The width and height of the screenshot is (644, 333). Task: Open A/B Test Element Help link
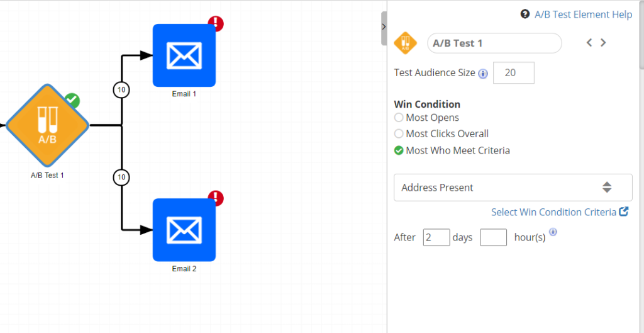[x=582, y=14]
